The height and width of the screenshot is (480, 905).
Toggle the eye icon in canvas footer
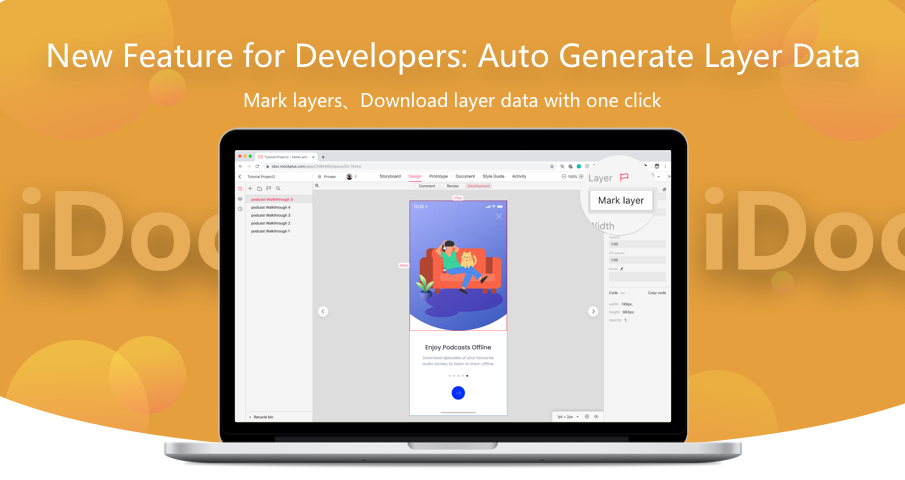596,417
